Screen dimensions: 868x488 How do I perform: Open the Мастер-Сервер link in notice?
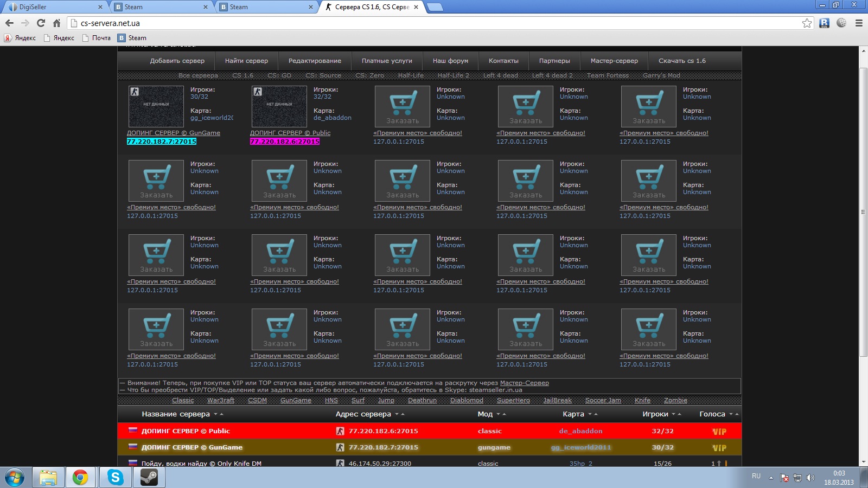[524, 383]
